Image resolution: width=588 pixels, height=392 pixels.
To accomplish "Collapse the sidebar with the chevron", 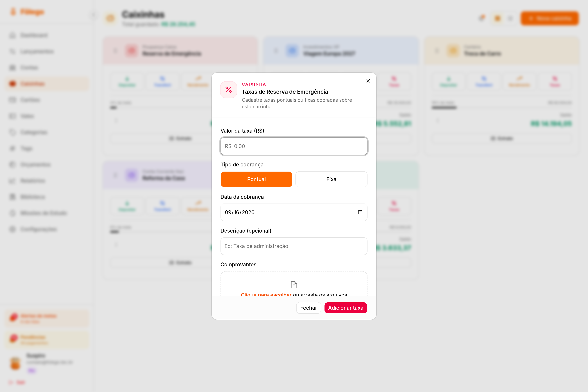I will (94, 15).
